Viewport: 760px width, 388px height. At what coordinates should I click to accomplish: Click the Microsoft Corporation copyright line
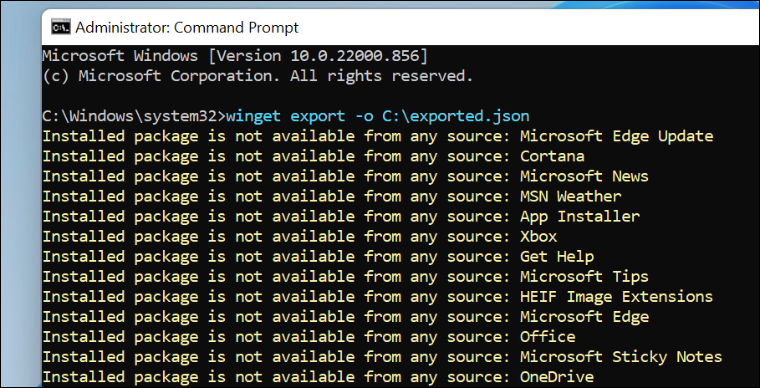pyautogui.click(x=257, y=76)
